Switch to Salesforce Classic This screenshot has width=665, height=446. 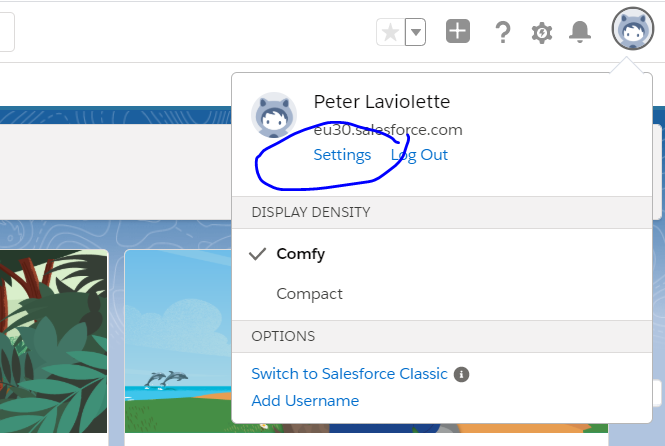pos(349,374)
